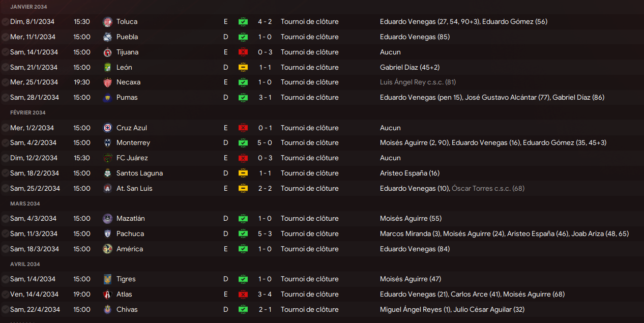
Task: Click the Tijuana club badge icon
Action: tap(107, 52)
